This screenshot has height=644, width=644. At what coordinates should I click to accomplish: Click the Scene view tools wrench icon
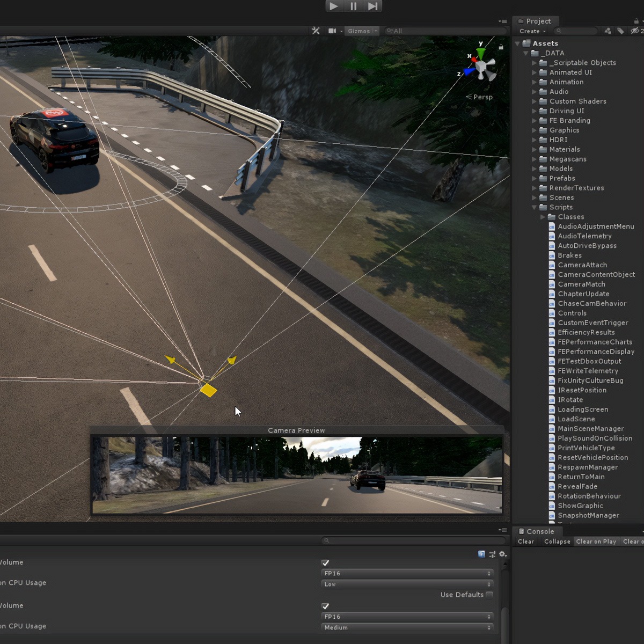click(316, 31)
